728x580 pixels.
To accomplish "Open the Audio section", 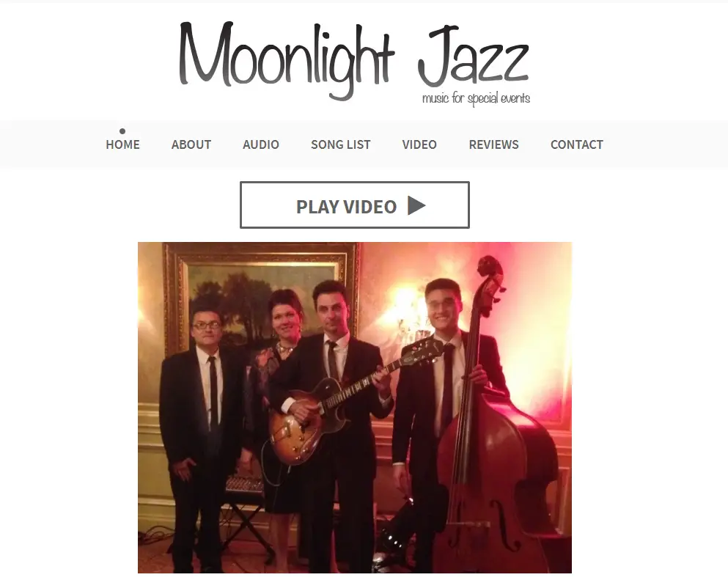I will 260,144.
